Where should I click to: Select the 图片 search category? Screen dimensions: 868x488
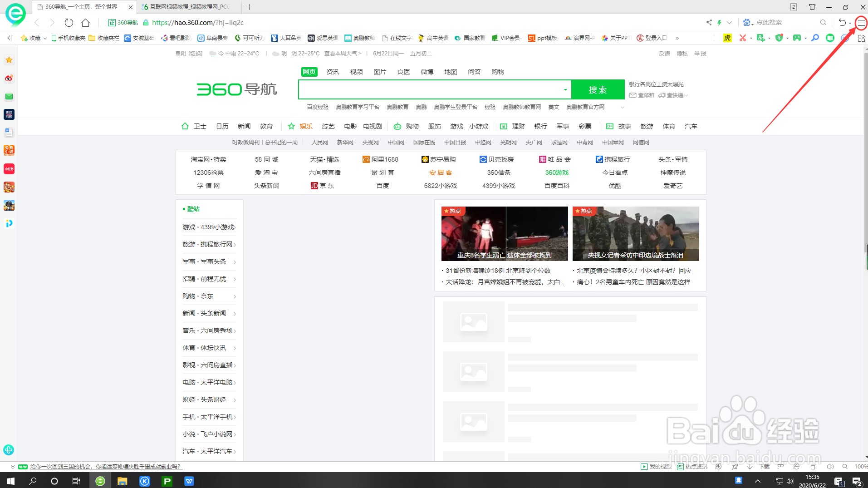coord(379,71)
